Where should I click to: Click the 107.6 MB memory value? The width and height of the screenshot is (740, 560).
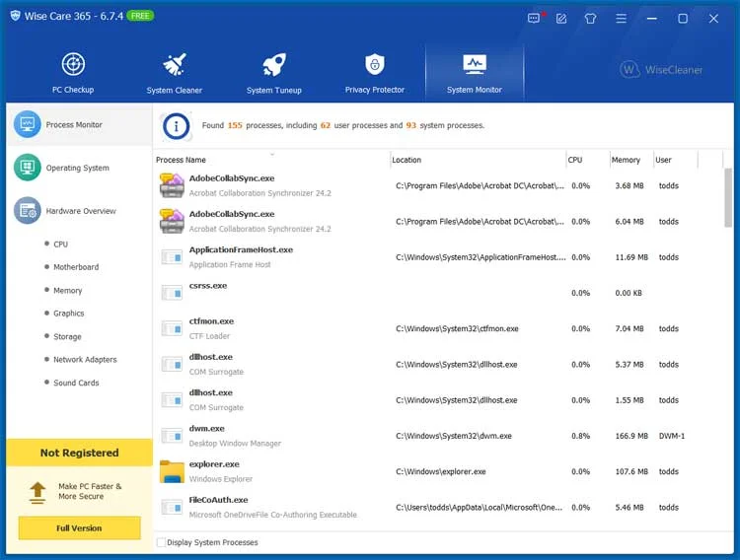click(x=631, y=472)
